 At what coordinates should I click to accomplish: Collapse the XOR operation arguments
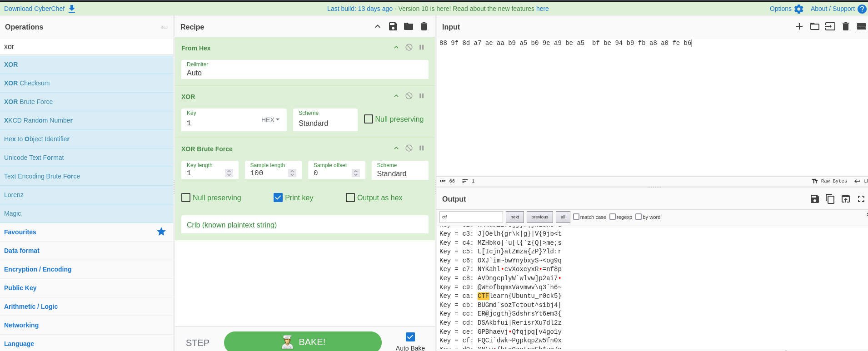pos(396,96)
